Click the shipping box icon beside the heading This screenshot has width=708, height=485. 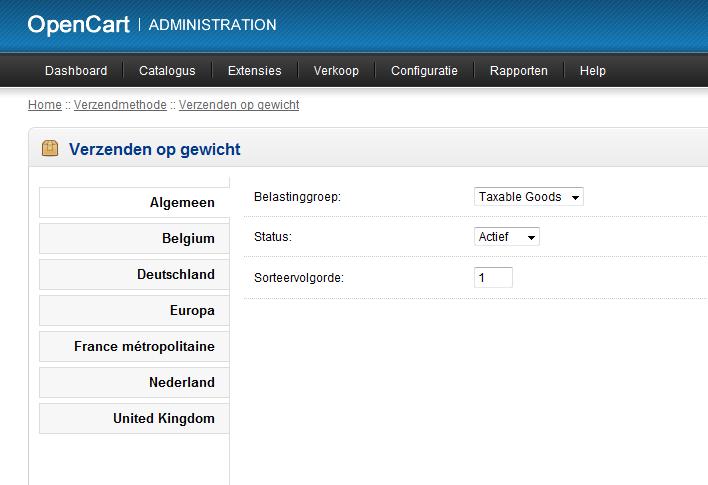coord(50,148)
